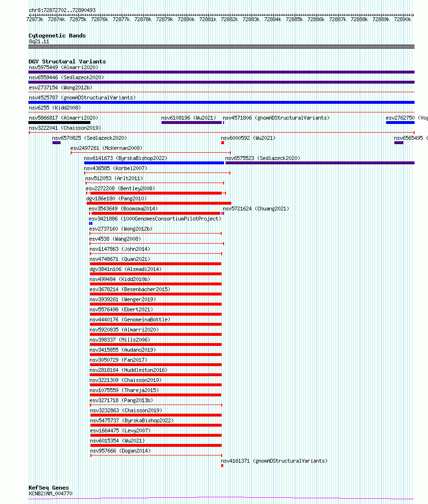Image resolution: width=428 pixels, height=504 pixels.
Task: Click the nsv512053 (Arlt2011) label
Action: pos(114,178)
